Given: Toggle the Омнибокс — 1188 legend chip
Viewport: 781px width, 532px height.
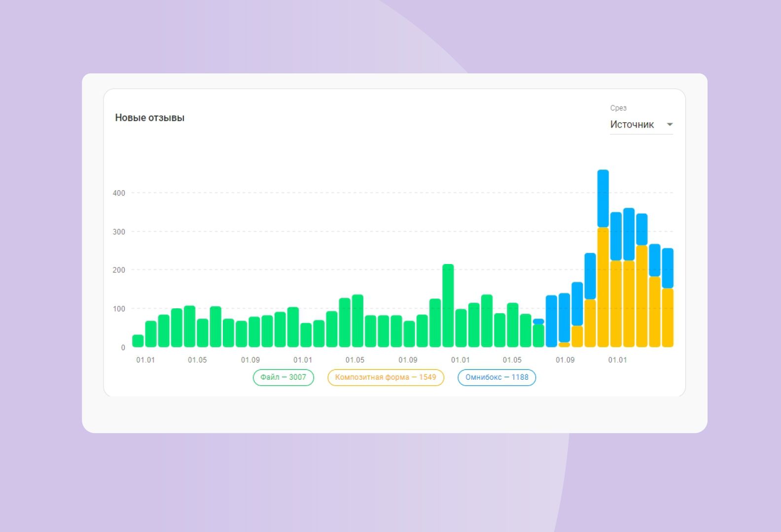Looking at the screenshot, I should (x=497, y=377).
